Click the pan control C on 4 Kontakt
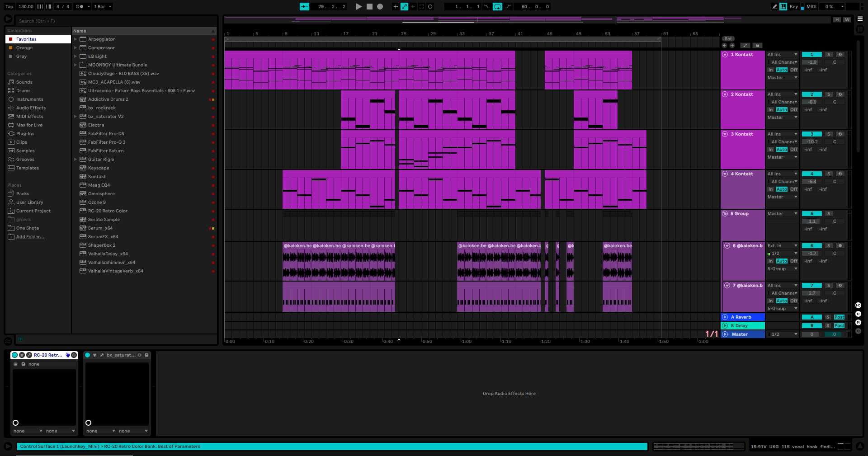The image size is (868, 456). pos(835,181)
